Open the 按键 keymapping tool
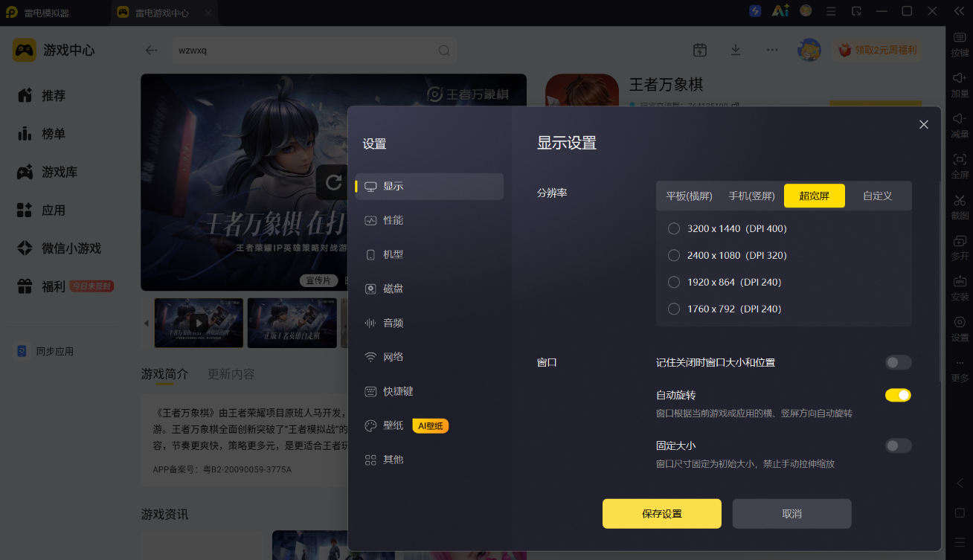Image resolution: width=973 pixels, height=560 pixels. coord(960,45)
